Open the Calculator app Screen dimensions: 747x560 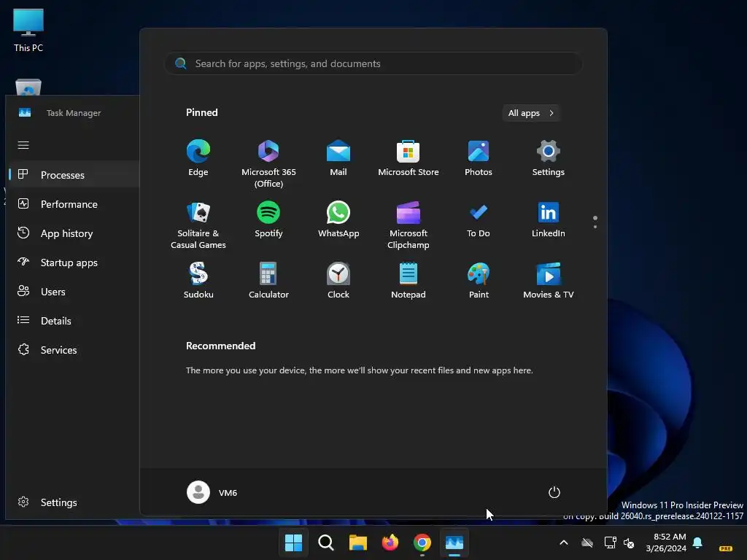pos(268,281)
